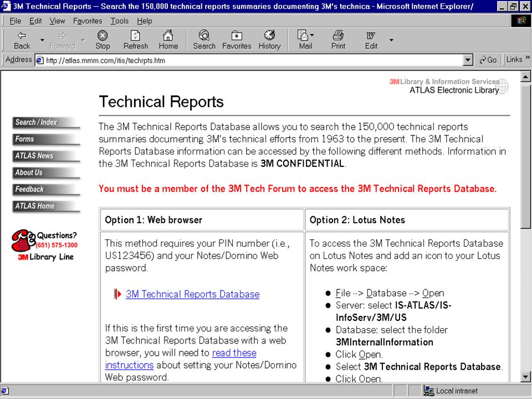This screenshot has width=532, height=399.
Task: Click the red 3M Tech Forum membership notice
Action: 298,188
